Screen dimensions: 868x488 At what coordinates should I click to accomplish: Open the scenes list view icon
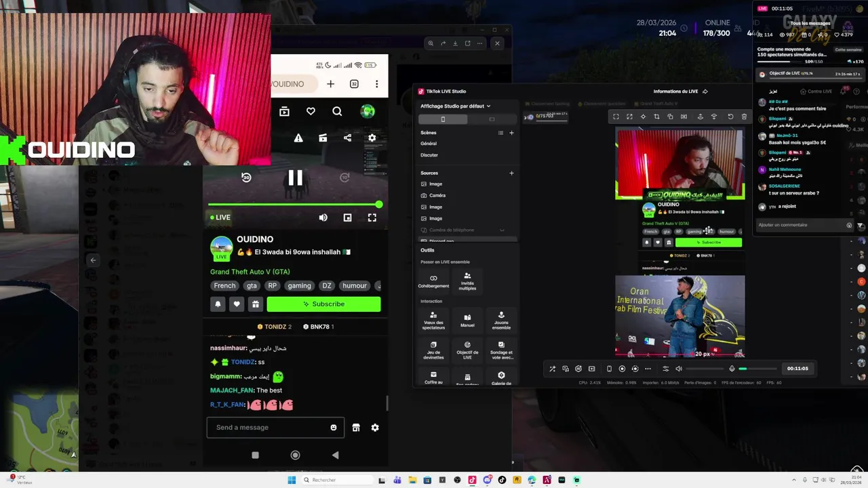point(501,133)
